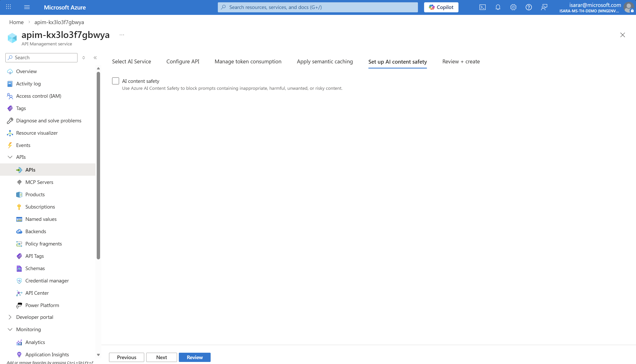This screenshot has width=636, height=364.
Task: Switch to Apply semantic caching tab
Action: [325, 62]
